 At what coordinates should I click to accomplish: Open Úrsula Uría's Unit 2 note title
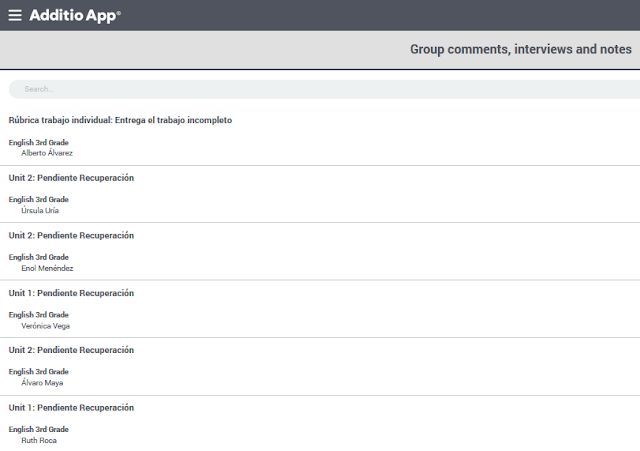pyautogui.click(x=71, y=178)
